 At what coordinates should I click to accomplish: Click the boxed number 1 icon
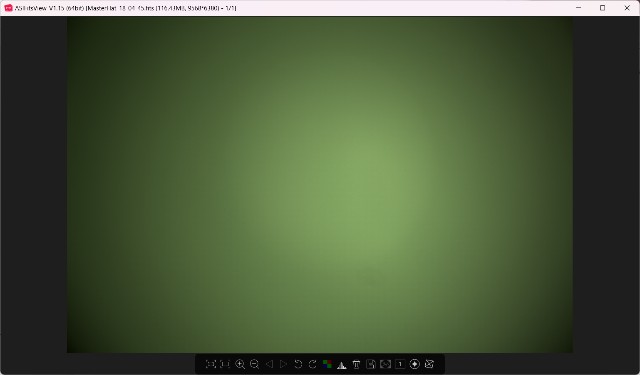(400, 364)
